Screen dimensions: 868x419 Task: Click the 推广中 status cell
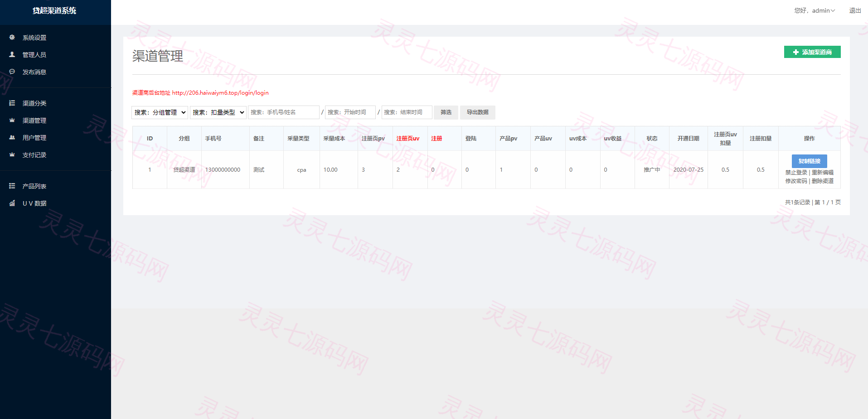tap(652, 170)
